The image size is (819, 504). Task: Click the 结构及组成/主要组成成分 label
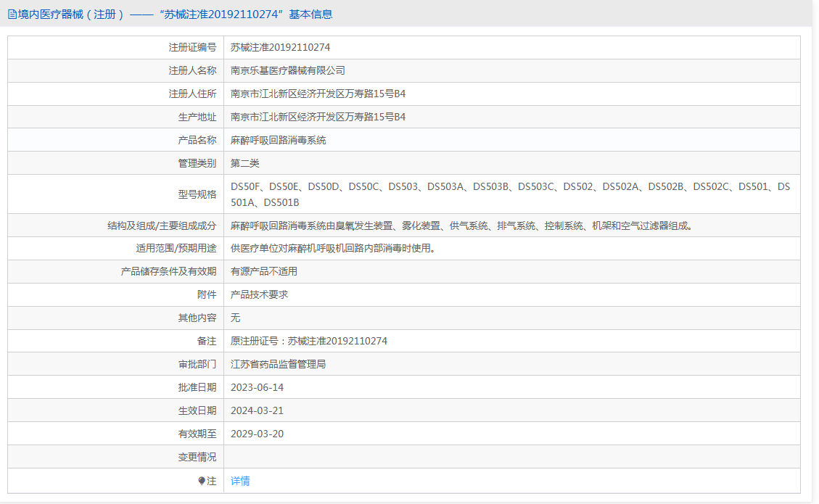162,226
